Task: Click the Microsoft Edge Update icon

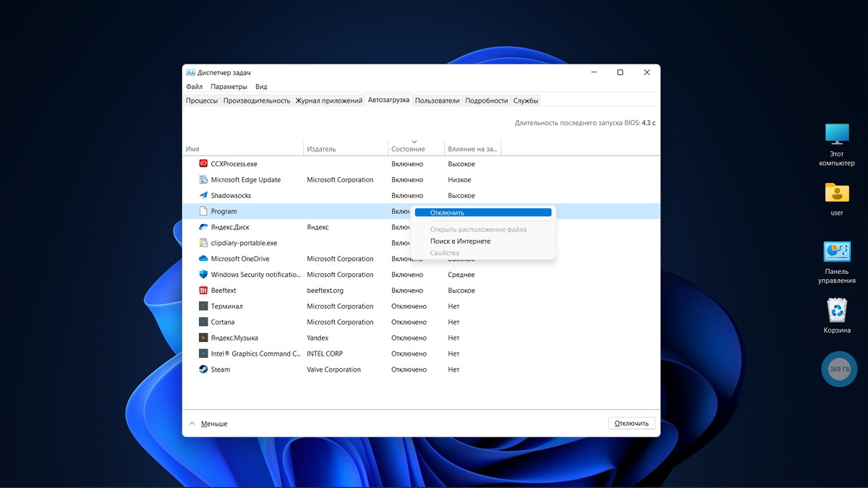Action: pos(203,180)
